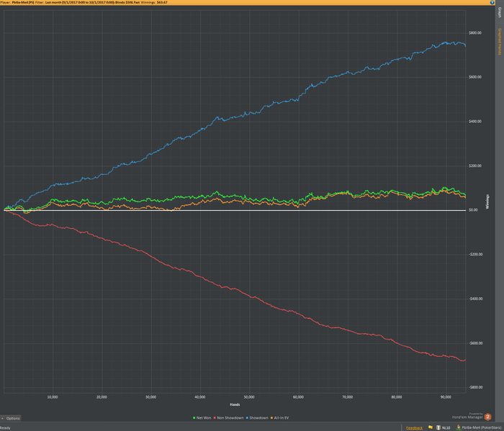Viewport: 504px width, 431px height.
Task: Select the All-In EV legend label
Action: pyautogui.click(x=282, y=418)
